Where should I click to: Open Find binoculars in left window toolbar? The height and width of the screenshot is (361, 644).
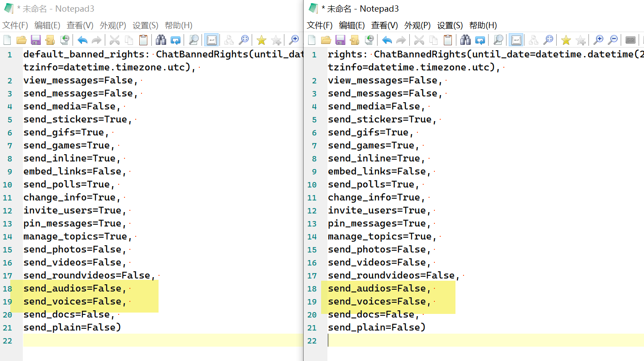(161, 40)
